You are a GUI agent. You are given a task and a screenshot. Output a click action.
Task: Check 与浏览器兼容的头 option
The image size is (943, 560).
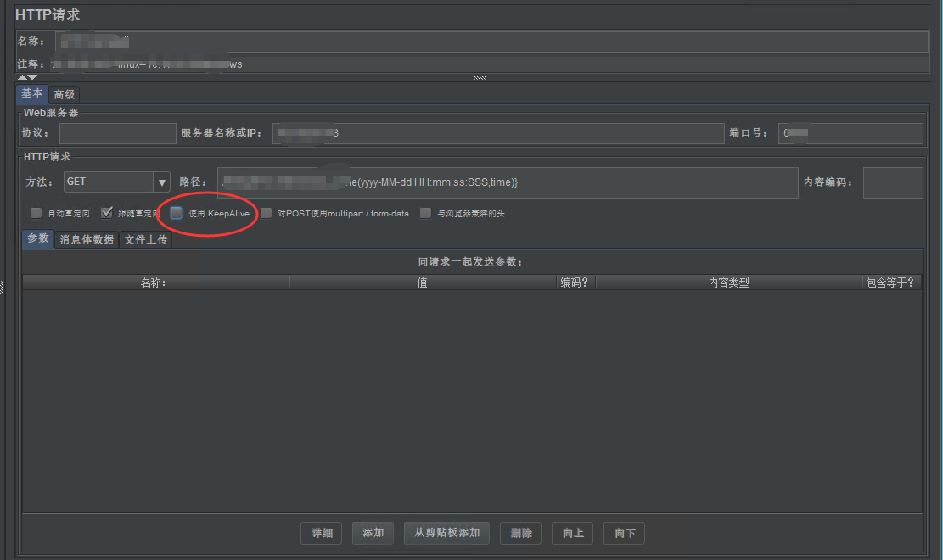425,212
